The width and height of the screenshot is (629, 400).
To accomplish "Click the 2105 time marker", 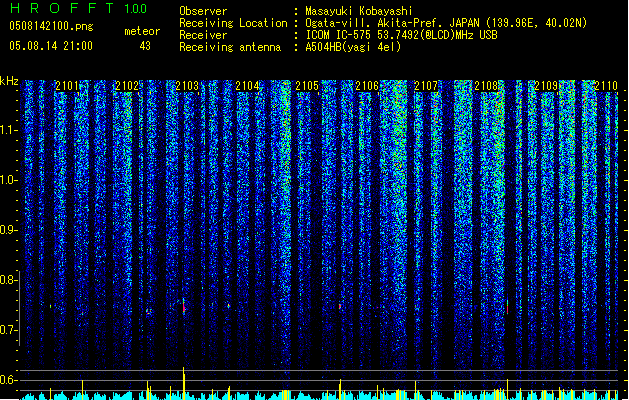I will click(307, 86).
